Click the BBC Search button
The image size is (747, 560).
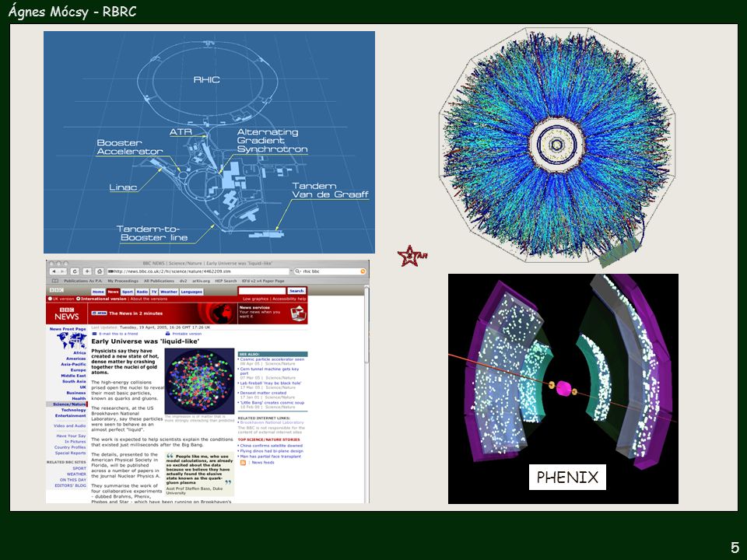[x=296, y=290]
